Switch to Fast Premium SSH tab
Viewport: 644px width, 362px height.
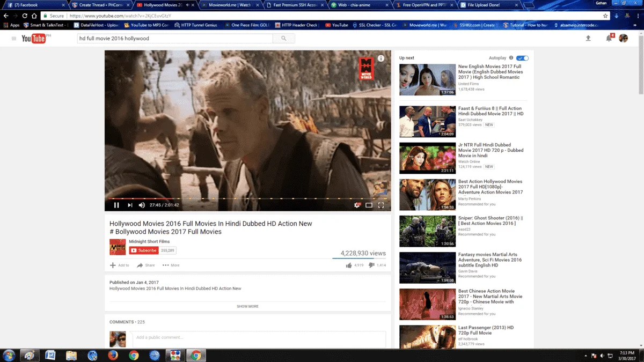[x=295, y=5]
